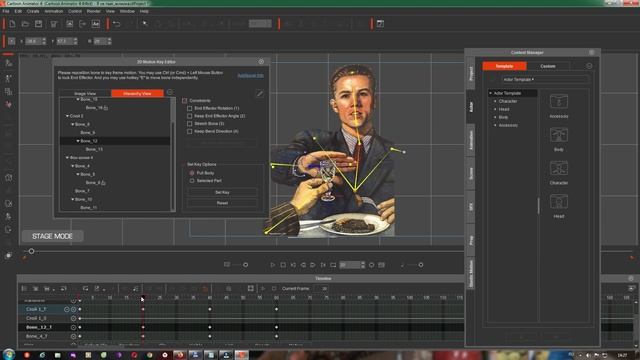Click the playback position slider handle above timeline

(31, 251)
